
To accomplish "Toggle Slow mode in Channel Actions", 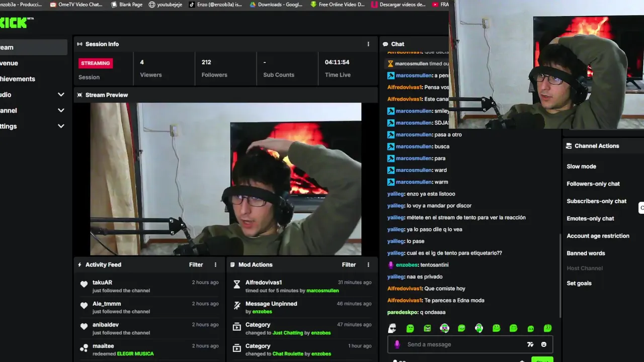I will click(581, 166).
